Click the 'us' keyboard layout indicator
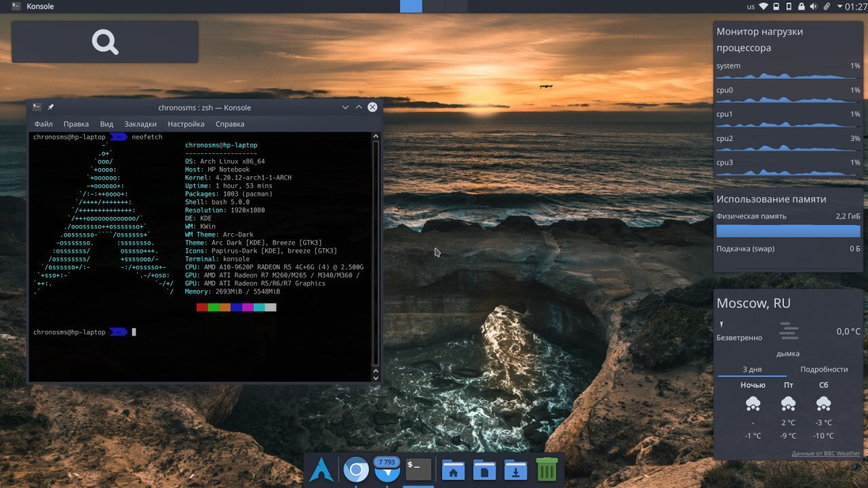868x488 pixels. tap(751, 7)
